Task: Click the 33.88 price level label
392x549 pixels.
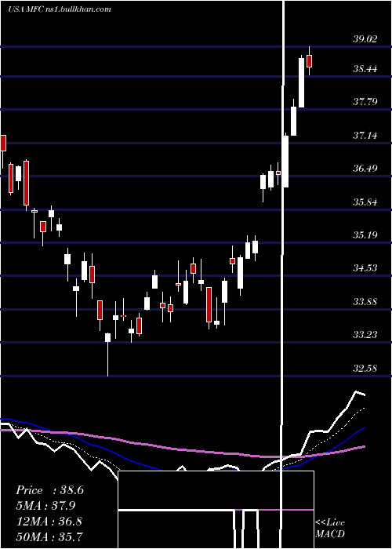Action: point(365,301)
